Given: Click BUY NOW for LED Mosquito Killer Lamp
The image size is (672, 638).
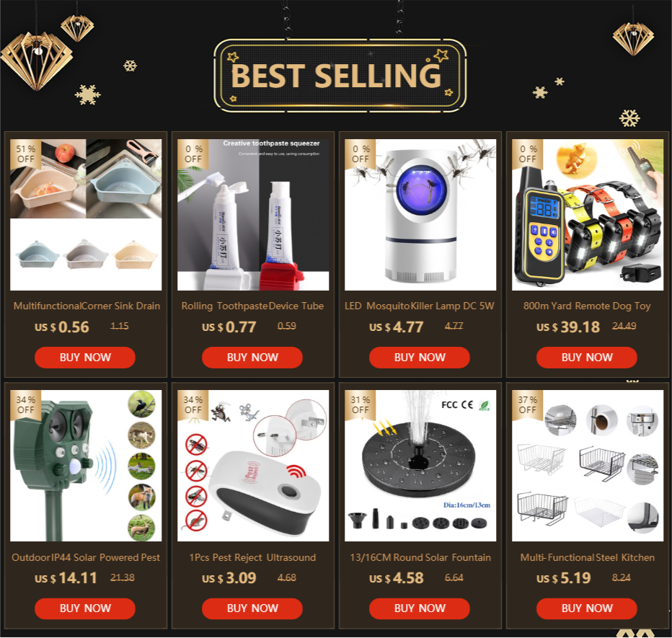Looking at the screenshot, I should (419, 358).
